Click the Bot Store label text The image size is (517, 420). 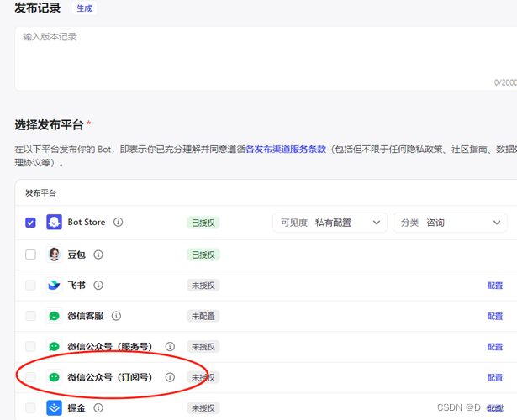click(87, 223)
